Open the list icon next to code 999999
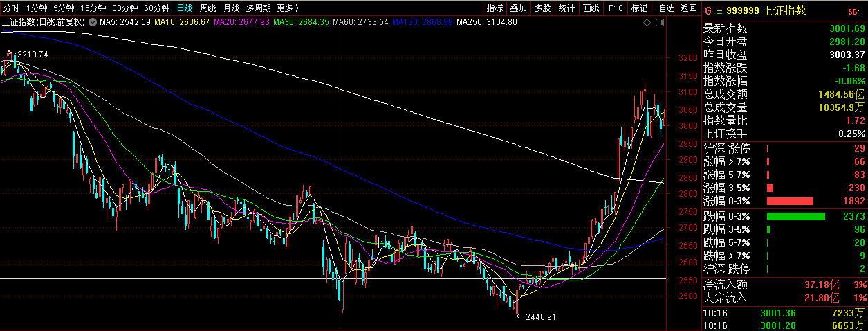 pos(719,10)
